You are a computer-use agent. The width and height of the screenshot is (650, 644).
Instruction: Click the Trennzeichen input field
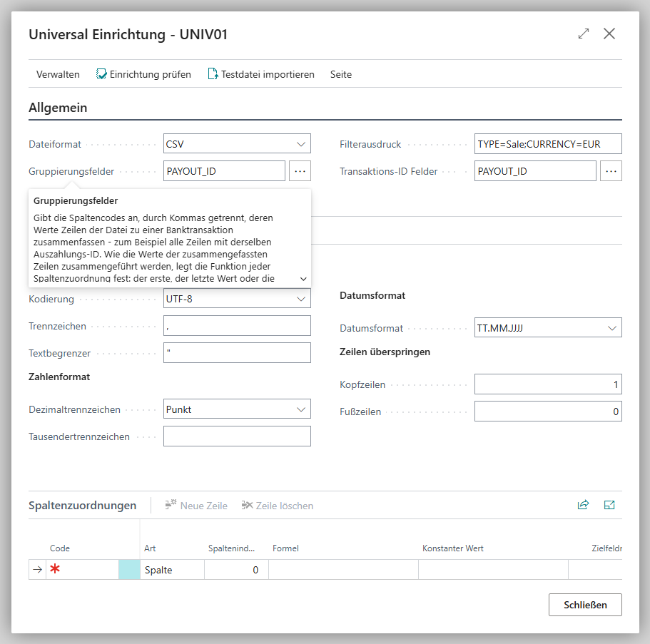click(x=237, y=326)
